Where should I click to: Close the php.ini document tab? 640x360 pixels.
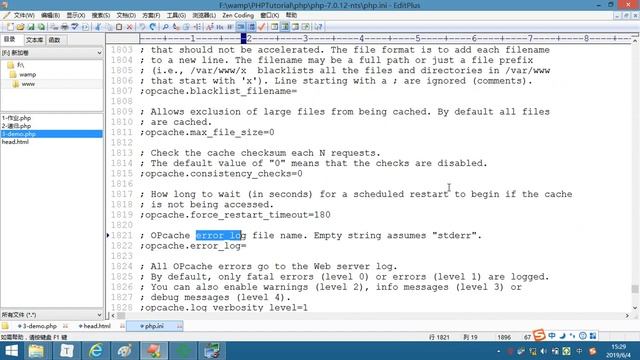click(x=179, y=326)
